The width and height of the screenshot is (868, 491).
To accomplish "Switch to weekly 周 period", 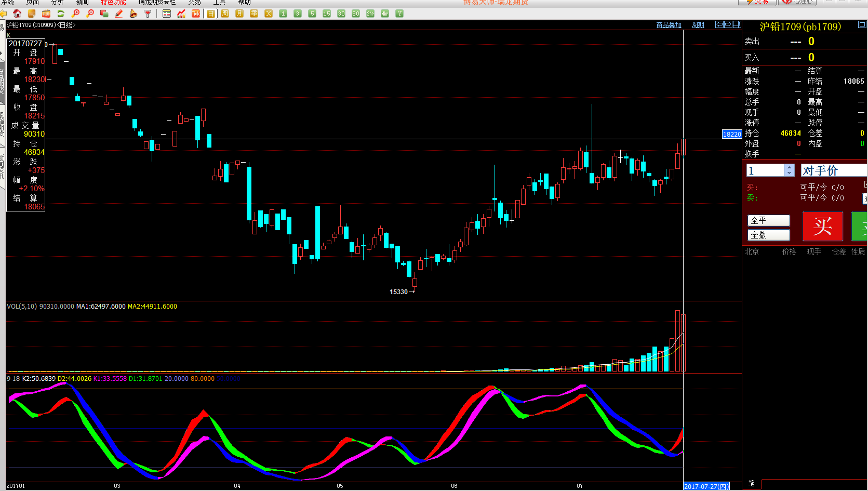I will pyautogui.click(x=225, y=14).
